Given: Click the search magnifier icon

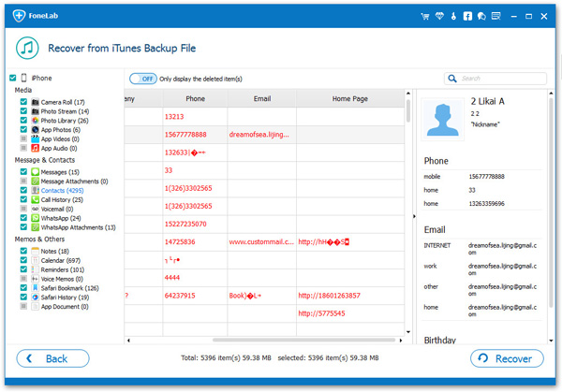Looking at the screenshot, I should tap(453, 79).
